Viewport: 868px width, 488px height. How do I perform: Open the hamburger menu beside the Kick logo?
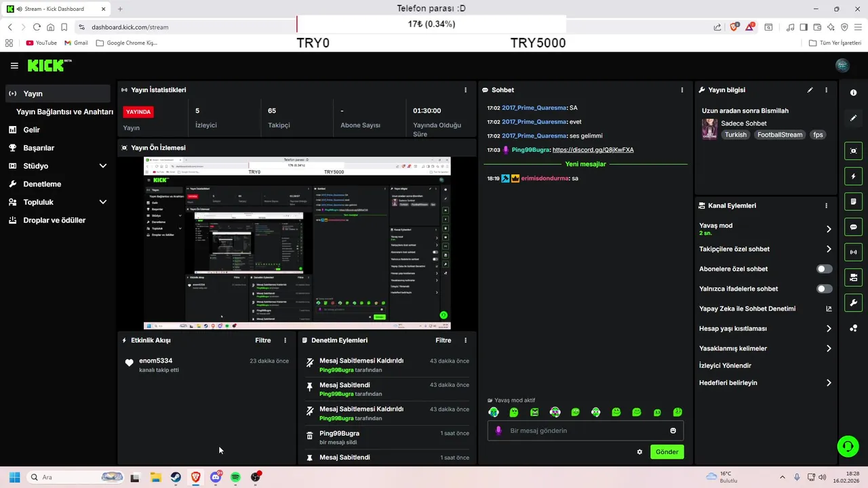coord(14,66)
